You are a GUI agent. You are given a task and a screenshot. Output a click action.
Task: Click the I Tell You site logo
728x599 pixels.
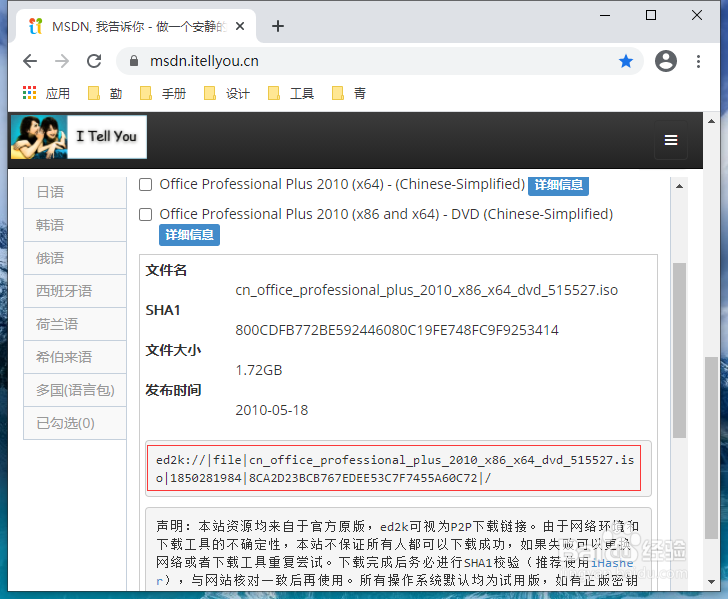point(79,137)
